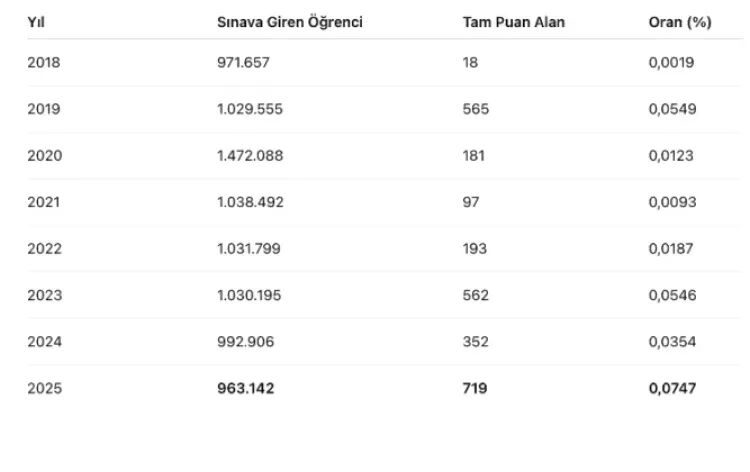Select the 0,0187 ratio value
This screenshot has height=472, width=750.
[x=671, y=249]
